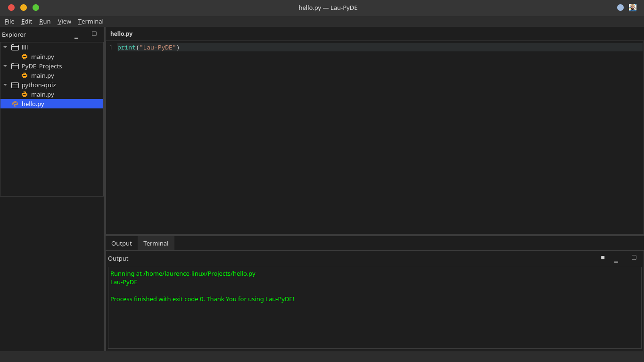Select the hello.py editor tab
Screen dimensions: 644x362
(x=122, y=34)
